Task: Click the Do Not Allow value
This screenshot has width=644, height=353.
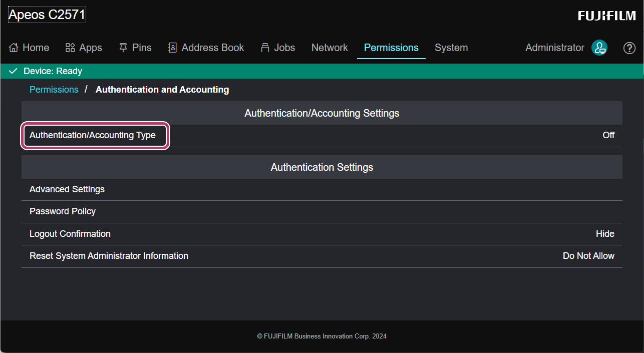Action: [x=588, y=256]
